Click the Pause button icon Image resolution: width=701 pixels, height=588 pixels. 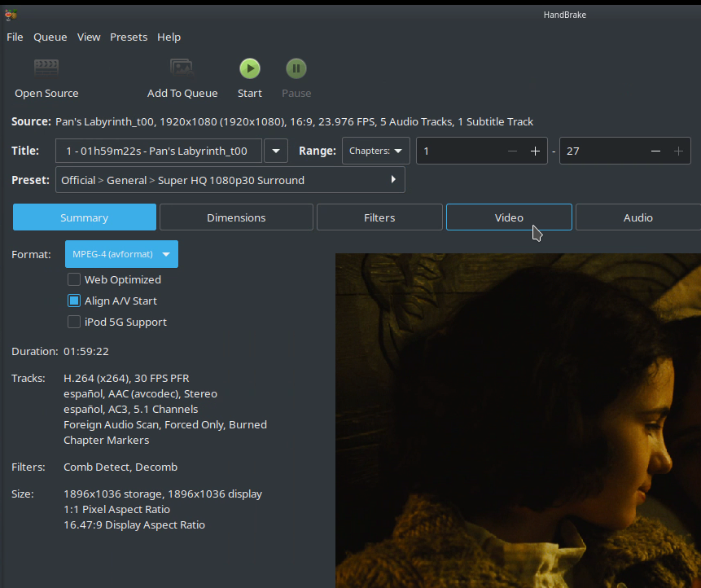(x=296, y=68)
